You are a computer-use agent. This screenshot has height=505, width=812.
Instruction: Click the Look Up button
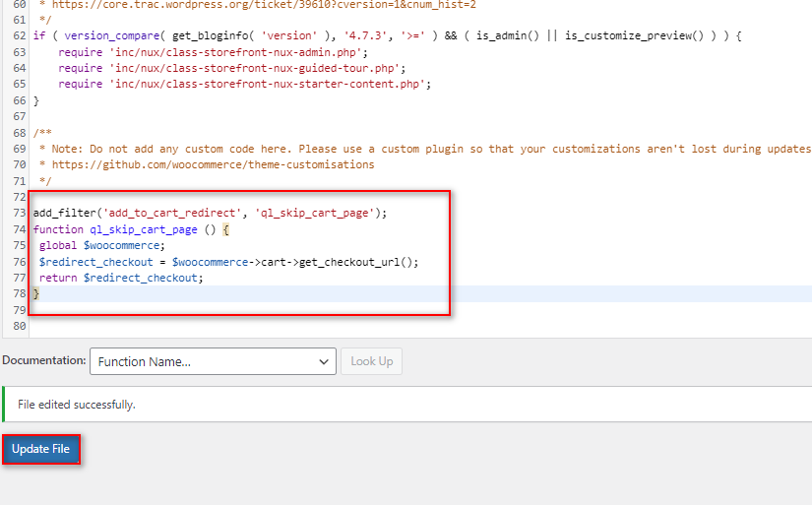pyautogui.click(x=371, y=361)
